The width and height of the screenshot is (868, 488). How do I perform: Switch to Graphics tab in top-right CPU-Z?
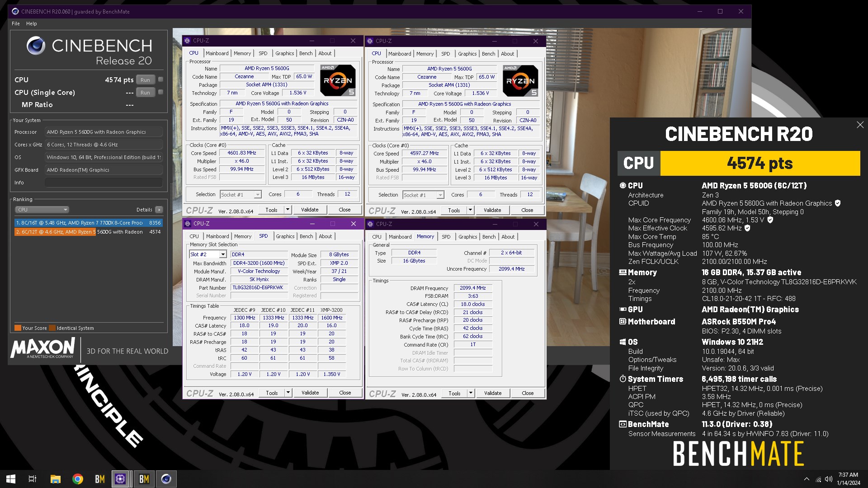(x=467, y=54)
